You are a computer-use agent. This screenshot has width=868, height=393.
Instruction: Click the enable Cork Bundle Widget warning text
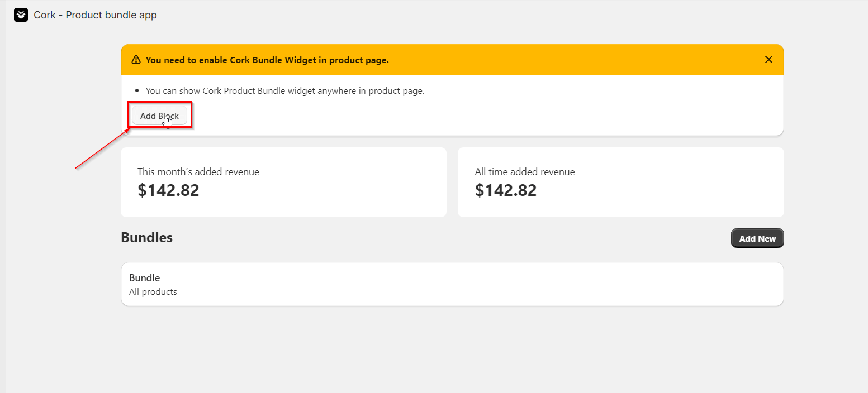267,60
